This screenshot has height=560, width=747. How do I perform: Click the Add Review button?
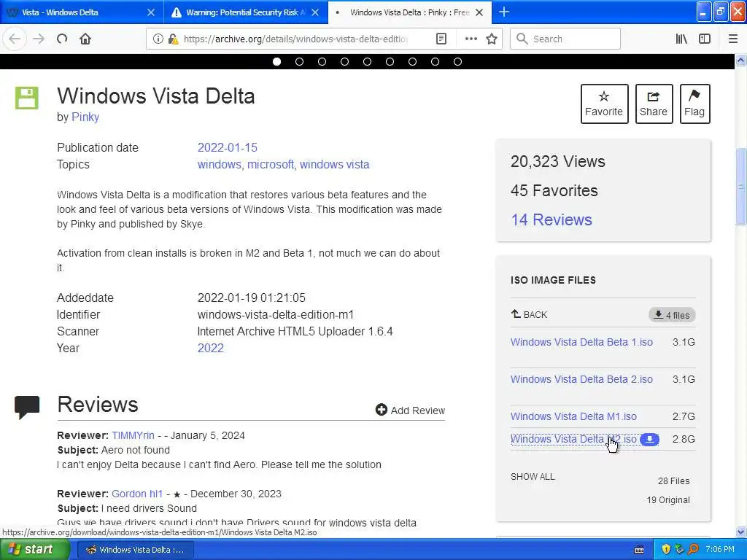410,410
